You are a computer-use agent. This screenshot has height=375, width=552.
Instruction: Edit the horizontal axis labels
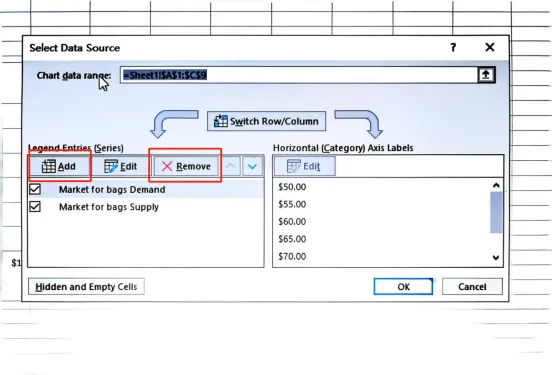[x=305, y=166]
